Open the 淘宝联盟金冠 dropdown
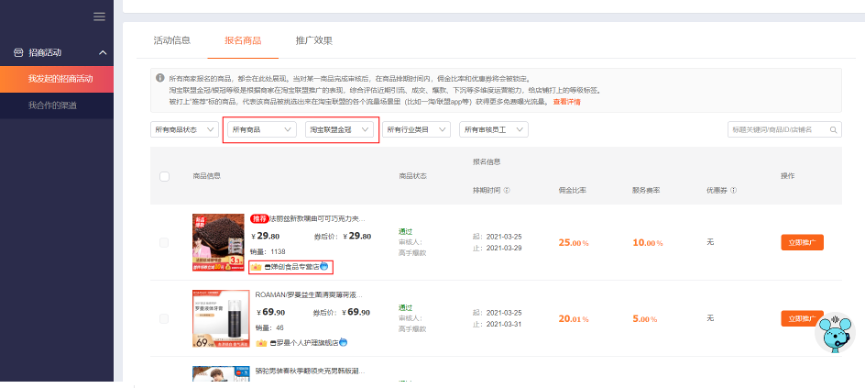The image size is (866, 389). (x=339, y=129)
